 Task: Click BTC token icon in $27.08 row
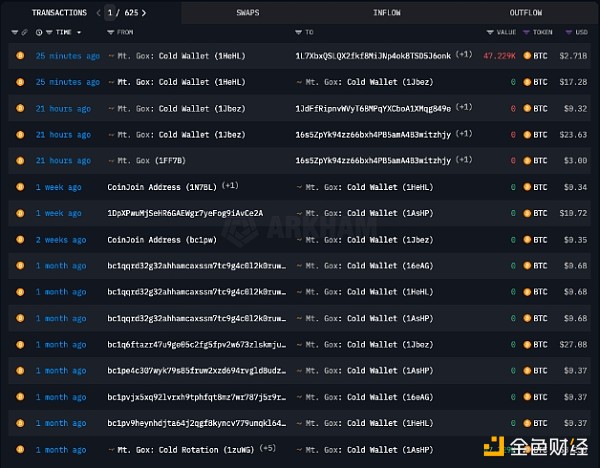[x=527, y=344]
